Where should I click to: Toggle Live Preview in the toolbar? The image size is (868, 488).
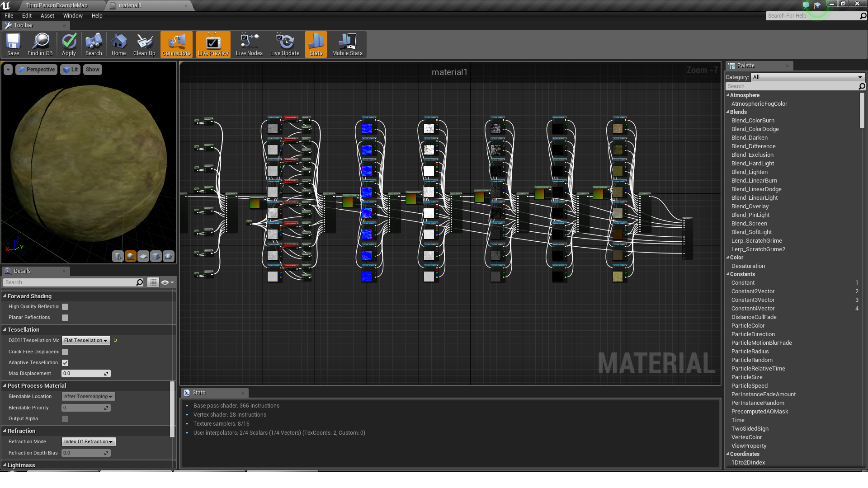tap(213, 44)
